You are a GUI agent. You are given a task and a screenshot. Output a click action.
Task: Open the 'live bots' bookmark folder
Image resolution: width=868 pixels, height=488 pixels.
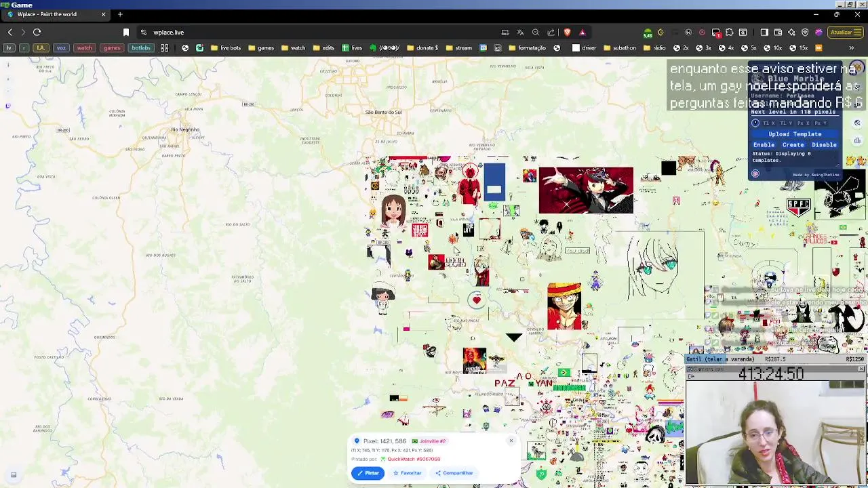tap(226, 48)
